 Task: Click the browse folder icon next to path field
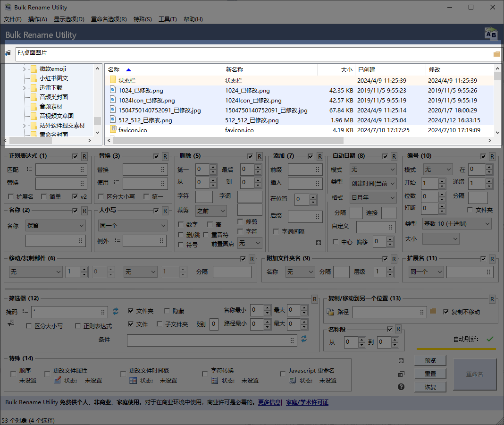pos(433,311)
